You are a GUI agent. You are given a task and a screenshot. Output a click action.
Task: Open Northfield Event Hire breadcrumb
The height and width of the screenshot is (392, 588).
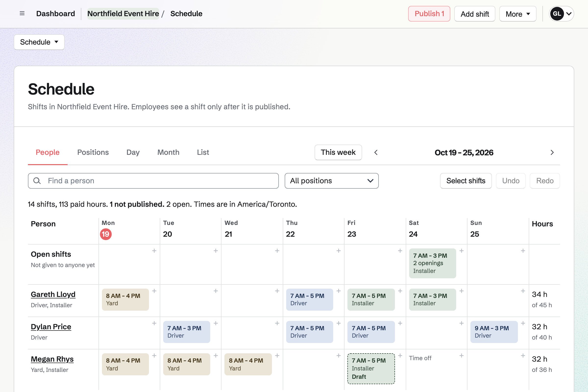point(123,13)
